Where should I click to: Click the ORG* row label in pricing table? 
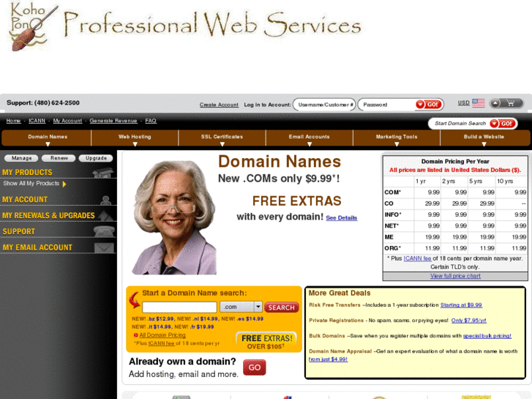[392, 249]
